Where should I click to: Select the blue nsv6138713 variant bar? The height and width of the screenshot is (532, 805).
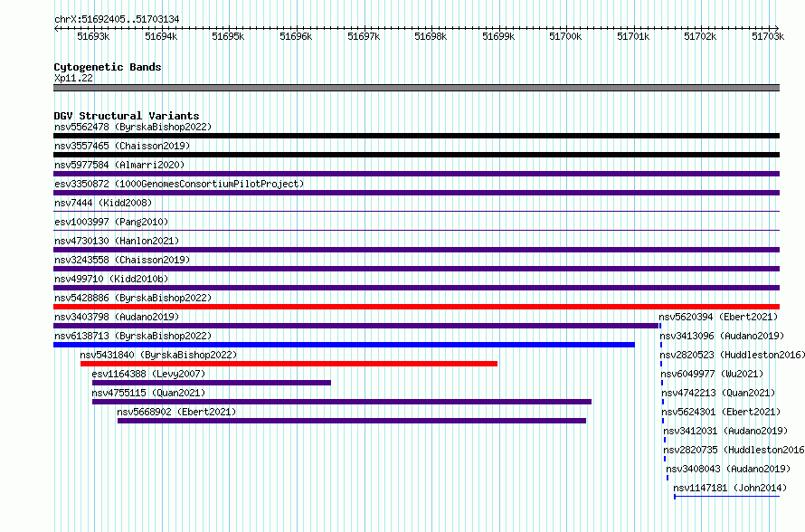click(344, 345)
